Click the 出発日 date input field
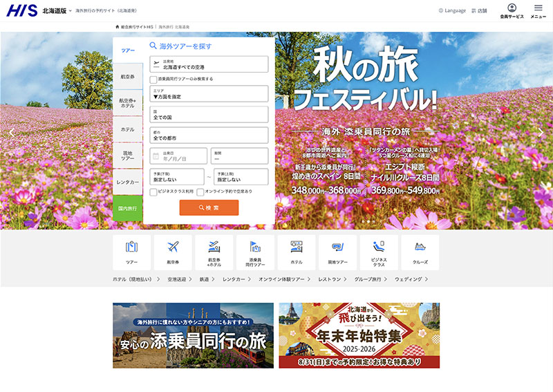This screenshot has width=553, height=392. [178, 156]
